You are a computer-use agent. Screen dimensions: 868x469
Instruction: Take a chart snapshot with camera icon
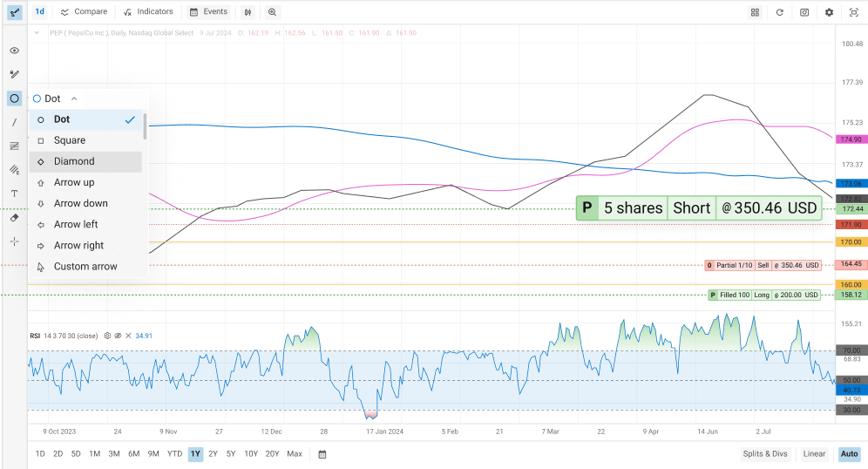coord(804,12)
